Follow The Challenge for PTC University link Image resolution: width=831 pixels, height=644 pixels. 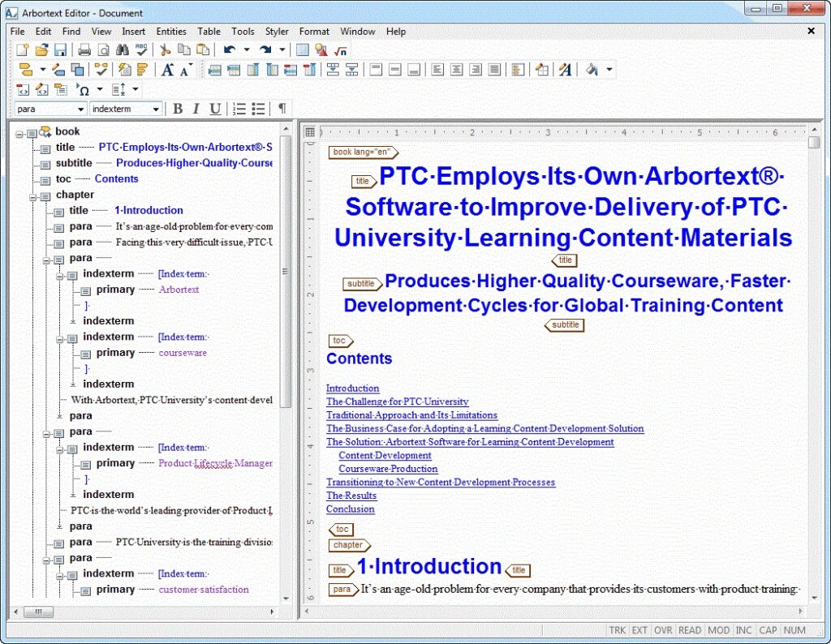[x=398, y=401]
